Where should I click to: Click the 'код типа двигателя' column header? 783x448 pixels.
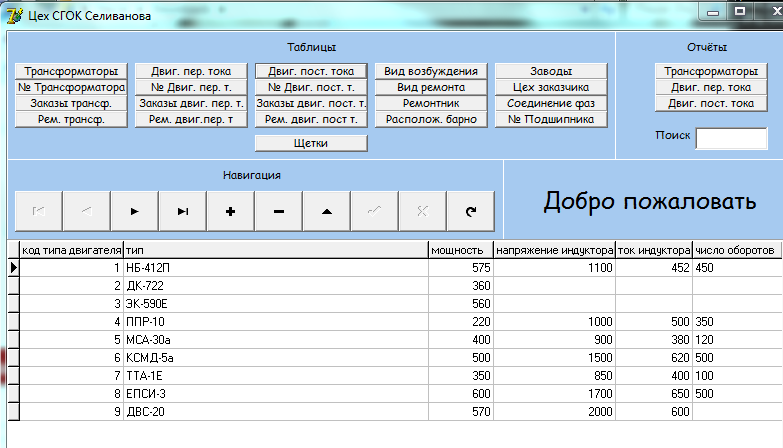point(71,250)
